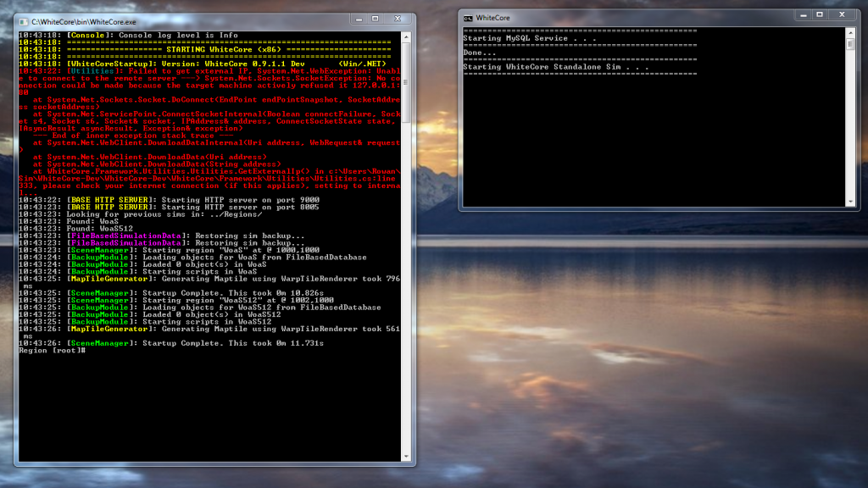
Task: Click 'WebClient.DownloadData(Uri address)' error line
Action: pos(149,157)
